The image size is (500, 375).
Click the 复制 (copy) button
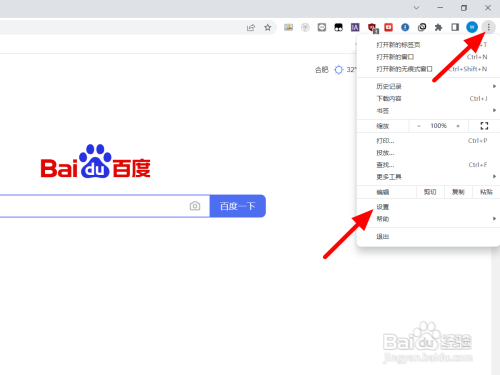pos(458,192)
